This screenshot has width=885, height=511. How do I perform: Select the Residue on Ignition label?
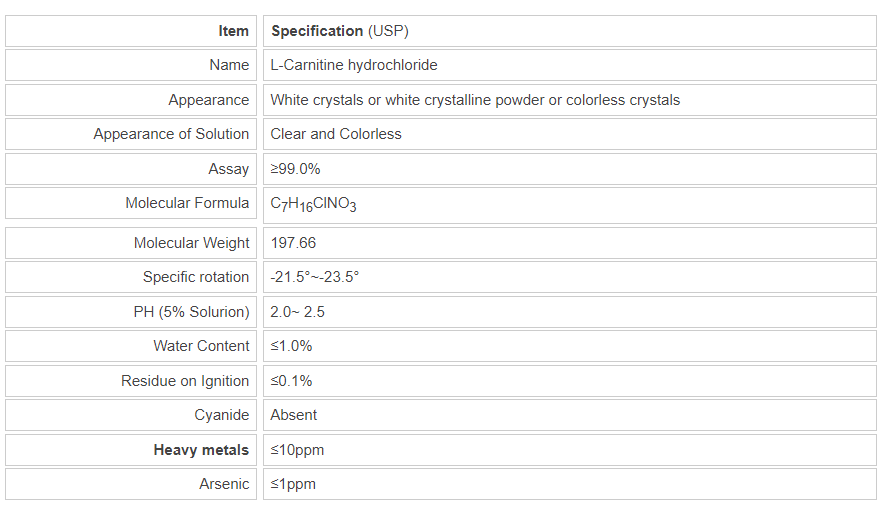[185, 381]
